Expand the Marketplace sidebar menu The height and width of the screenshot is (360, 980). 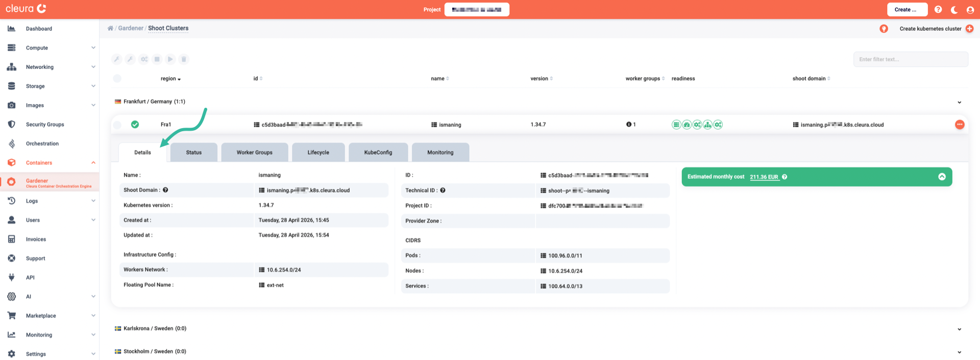point(50,316)
